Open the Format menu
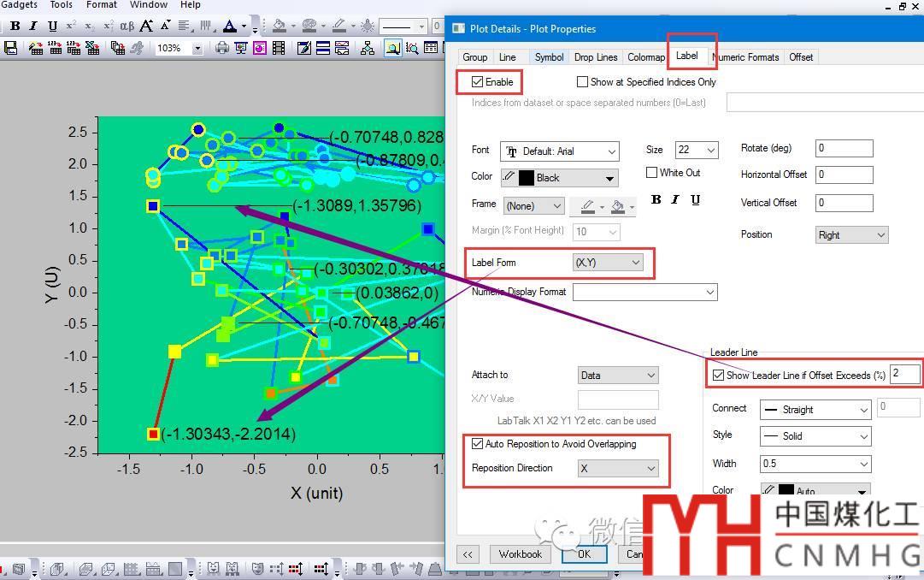 pyautogui.click(x=101, y=5)
